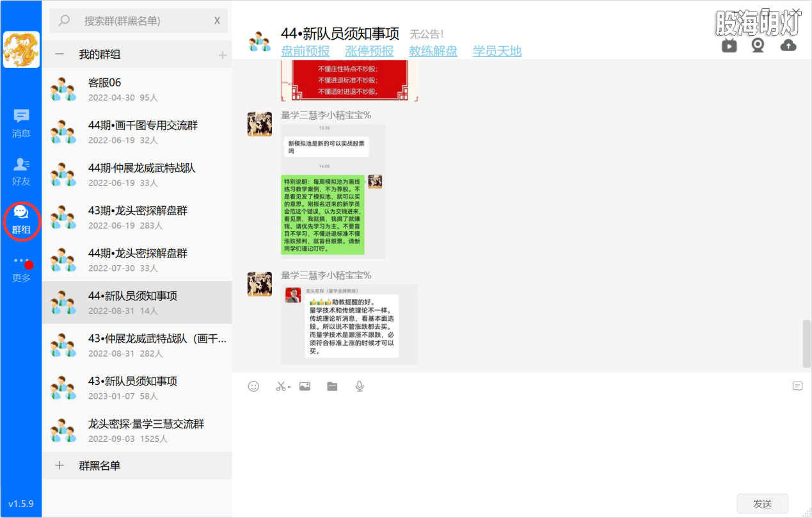Screen dimensions: 812x518
Task: Open the emoji picker in the chat input
Action: point(253,387)
